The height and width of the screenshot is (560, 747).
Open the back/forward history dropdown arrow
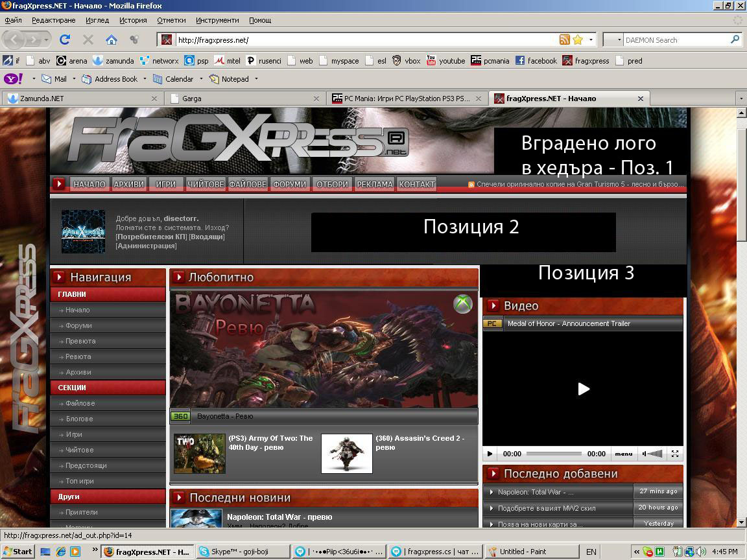tap(46, 40)
